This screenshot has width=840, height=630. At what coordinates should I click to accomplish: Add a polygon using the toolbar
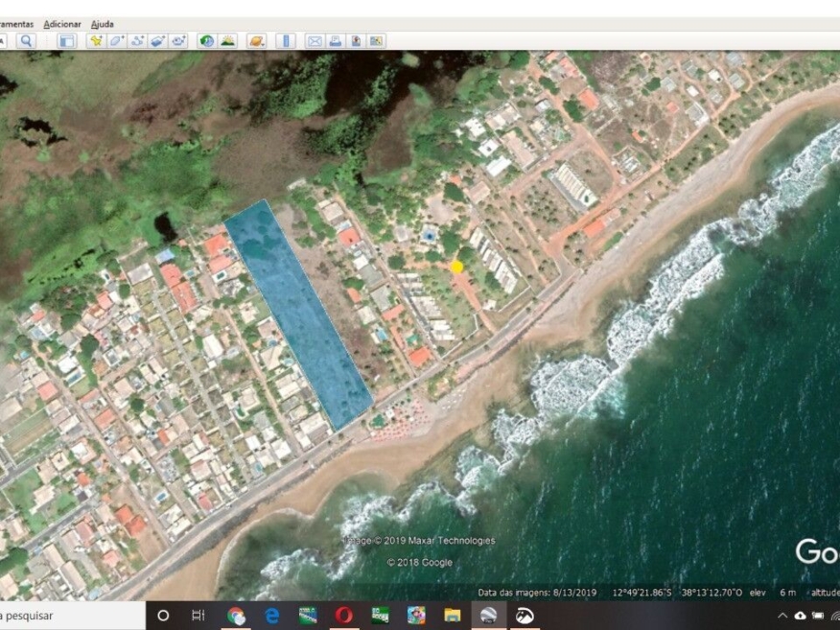click(x=117, y=40)
